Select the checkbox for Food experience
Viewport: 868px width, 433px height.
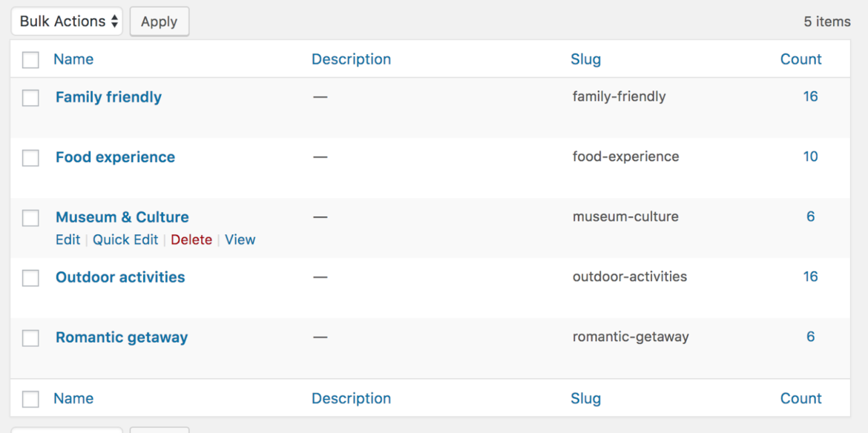click(30, 157)
